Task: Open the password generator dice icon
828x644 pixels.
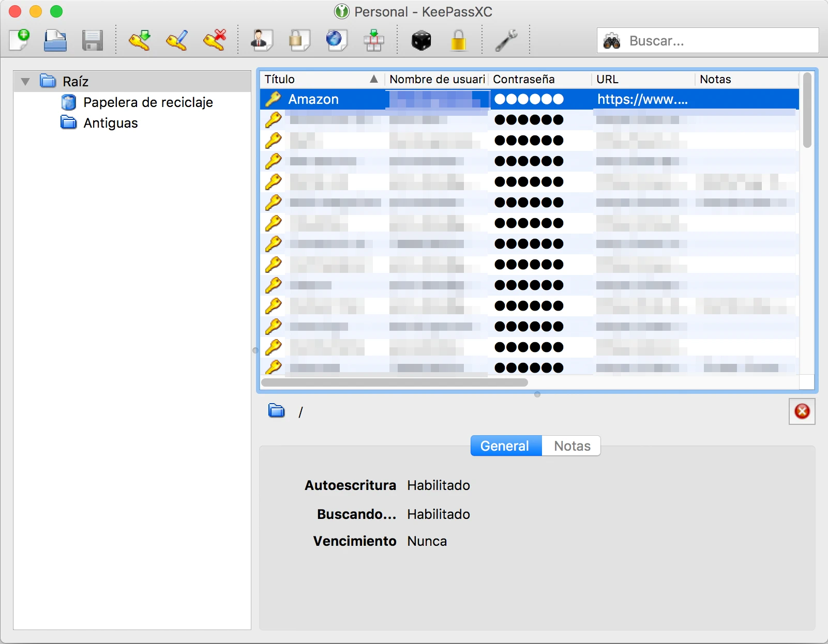Action: (x=421, y=40)
